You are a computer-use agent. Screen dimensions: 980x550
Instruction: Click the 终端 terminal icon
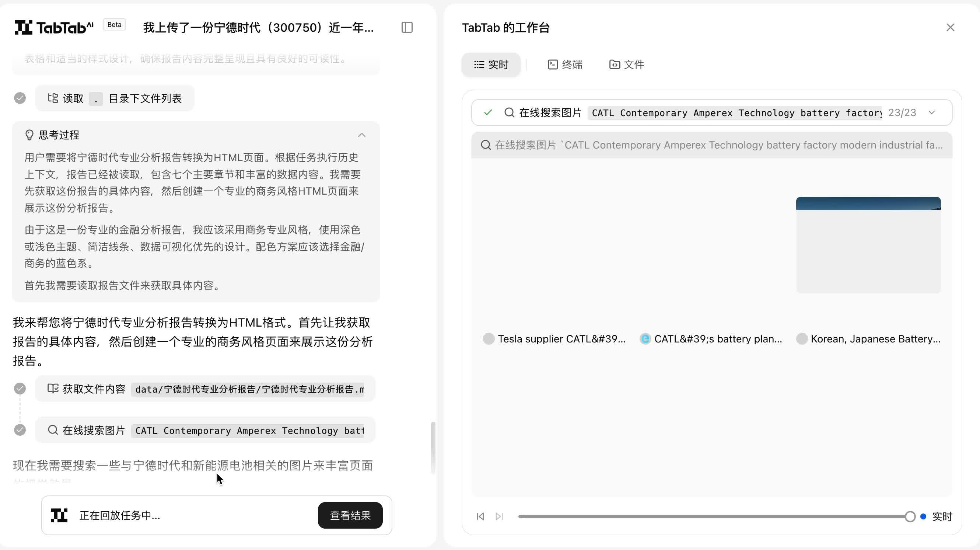(x=553, y=64)
